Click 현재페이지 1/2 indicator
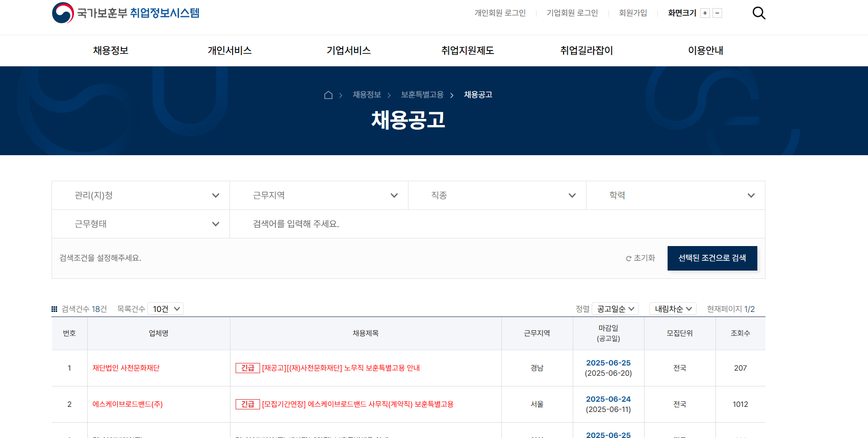This screenshot has width=868, height=438. coord(731,309)
